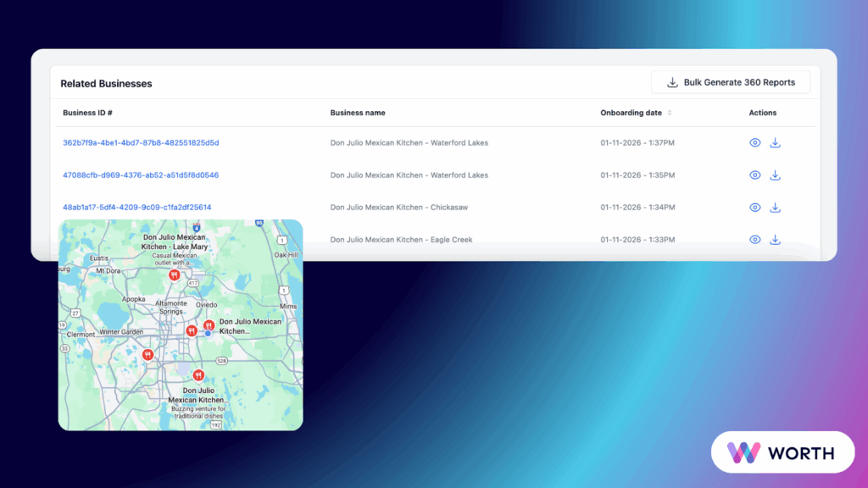
Task: Click eye icon for Eagle Creek row
Action: 755,240
